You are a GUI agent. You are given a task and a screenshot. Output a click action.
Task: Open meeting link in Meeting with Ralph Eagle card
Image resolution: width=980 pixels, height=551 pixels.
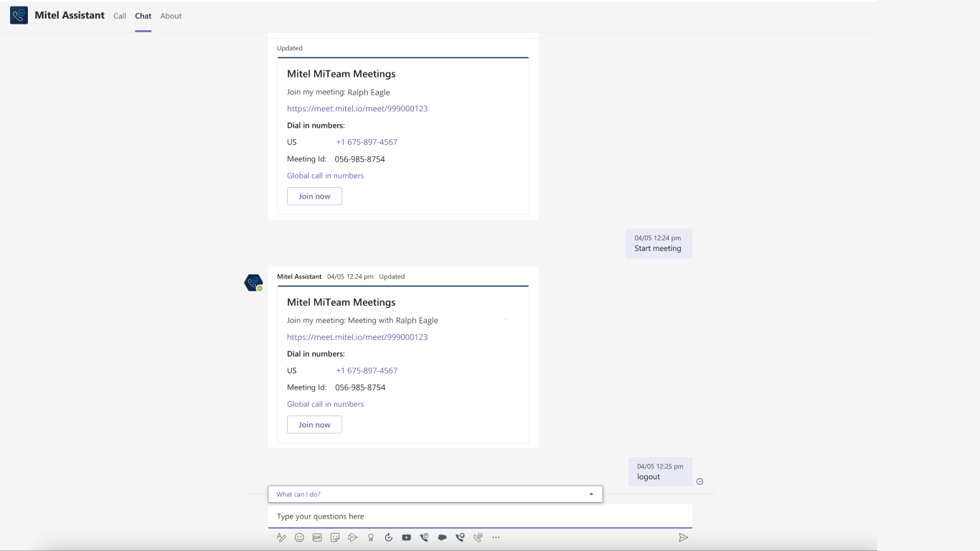coord(357,337)
